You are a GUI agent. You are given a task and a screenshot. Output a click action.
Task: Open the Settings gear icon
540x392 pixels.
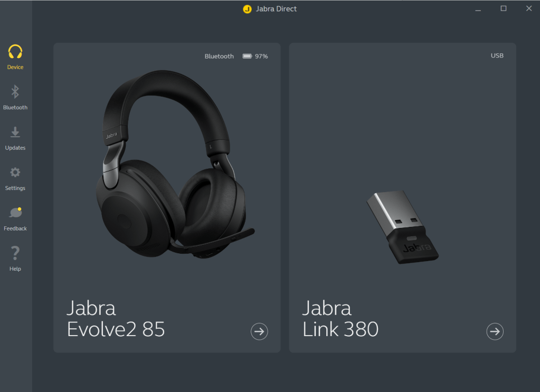tap(15, 172)
